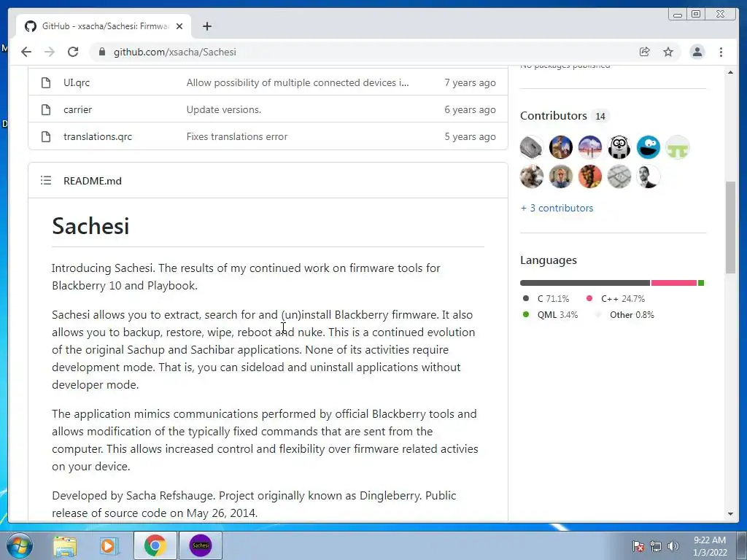Open the translations.qrc file

[x=98, y=136]
